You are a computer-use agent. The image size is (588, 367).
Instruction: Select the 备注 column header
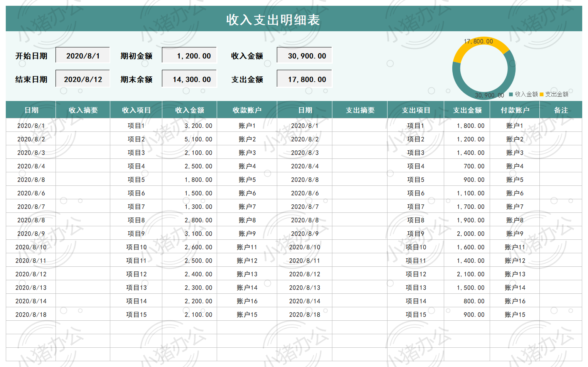point(561,110)
